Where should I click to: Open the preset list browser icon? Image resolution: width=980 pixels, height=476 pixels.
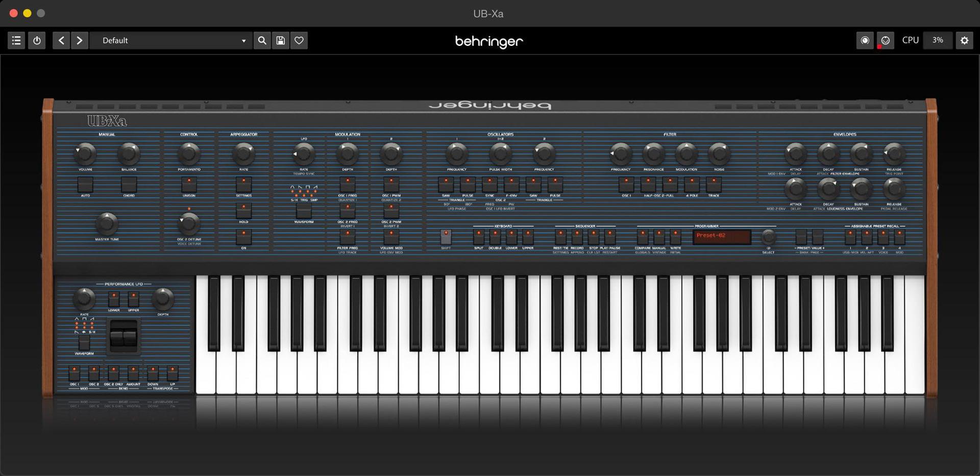pos(16,40)
